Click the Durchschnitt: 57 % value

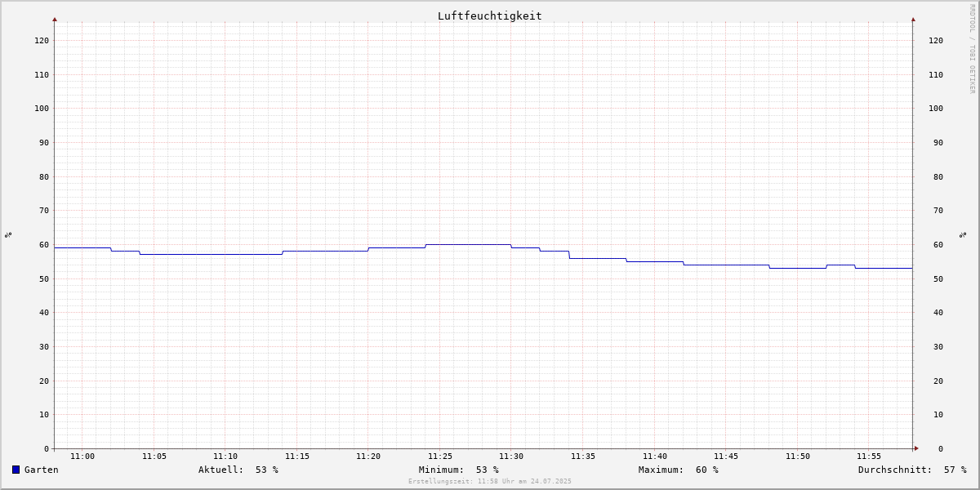(912, 470)
